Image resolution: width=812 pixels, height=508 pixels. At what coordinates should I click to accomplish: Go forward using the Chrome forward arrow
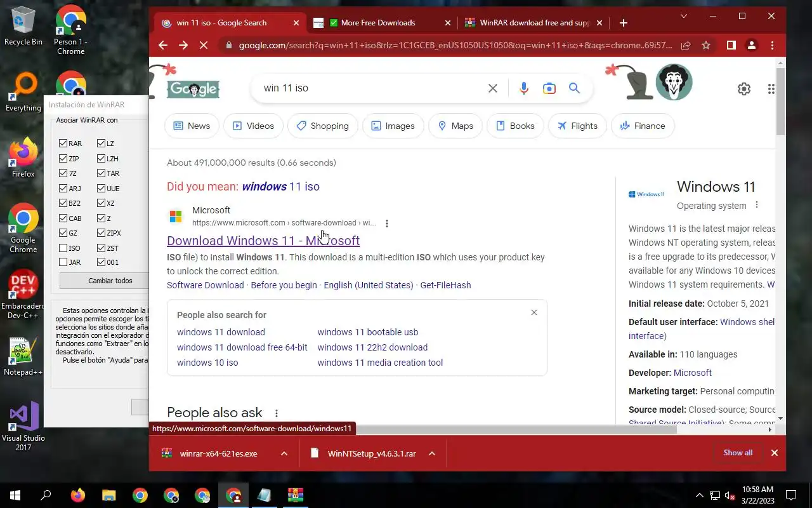(183, 45)
